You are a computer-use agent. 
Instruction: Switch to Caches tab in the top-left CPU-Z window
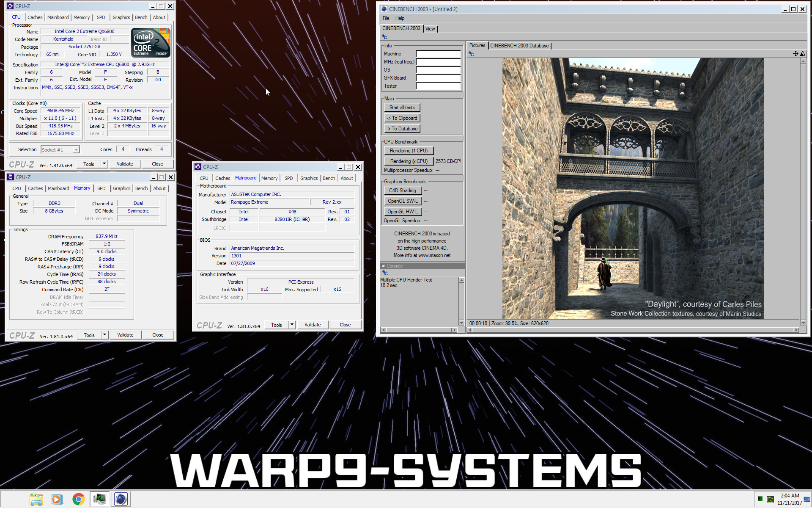35,17
